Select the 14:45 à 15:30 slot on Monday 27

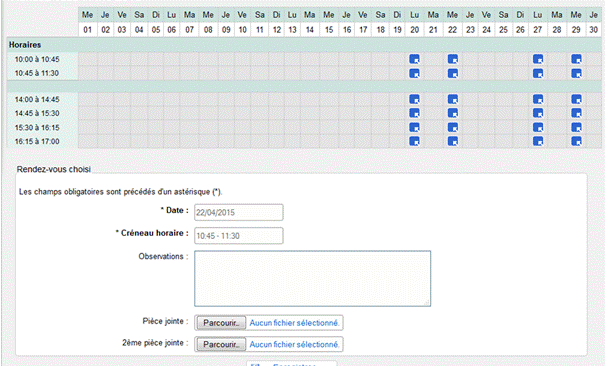click(x=538, y=113)
